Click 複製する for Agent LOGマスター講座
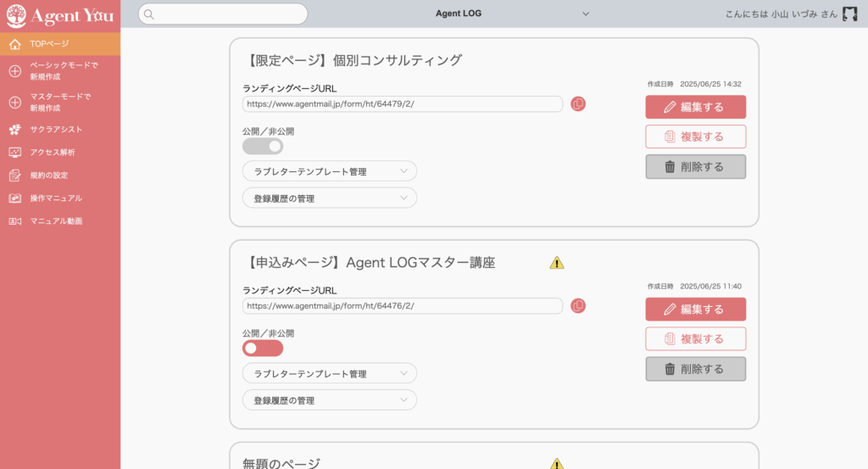 coord(695,339)
